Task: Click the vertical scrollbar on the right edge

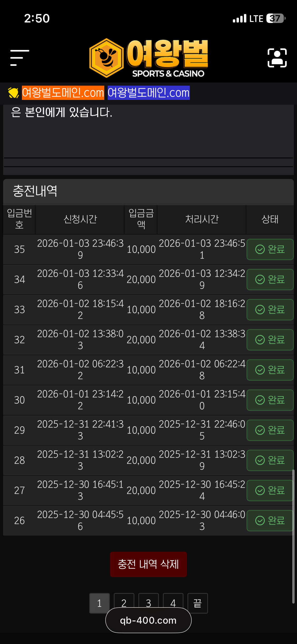Action: click(293, 537)
